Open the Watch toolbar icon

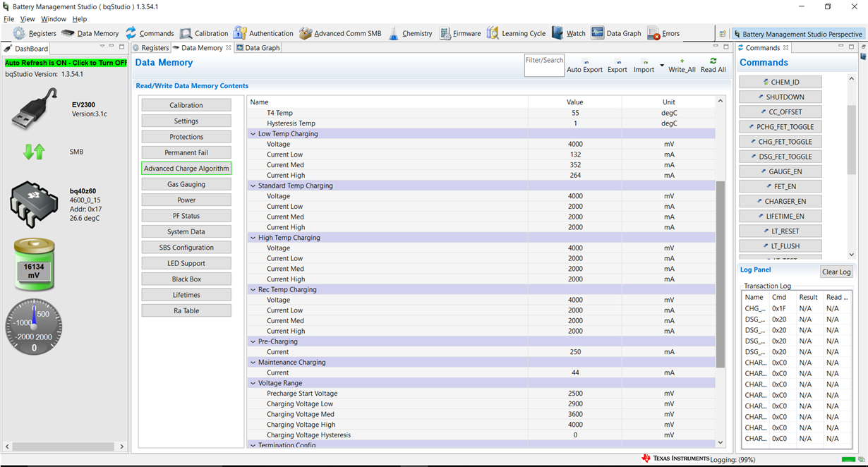point(557,33)
